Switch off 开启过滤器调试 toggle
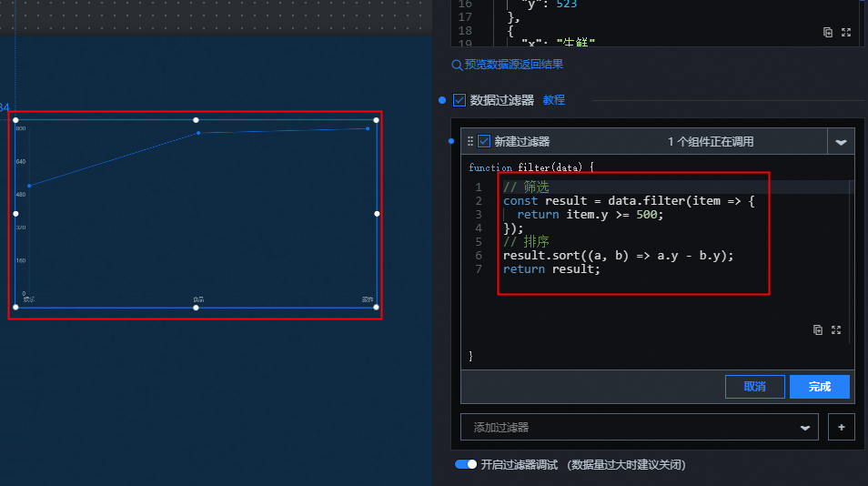Image resolution: width=868 pixels, height=486 pixels. click(466, 464)
